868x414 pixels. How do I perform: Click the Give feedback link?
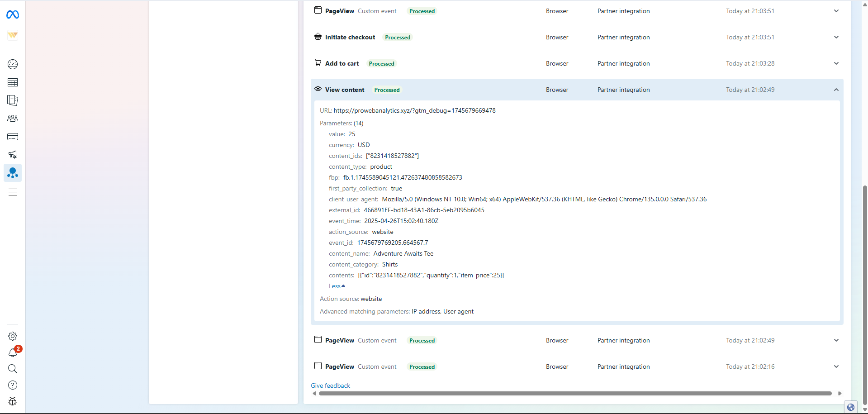click(x=330, y=385)
